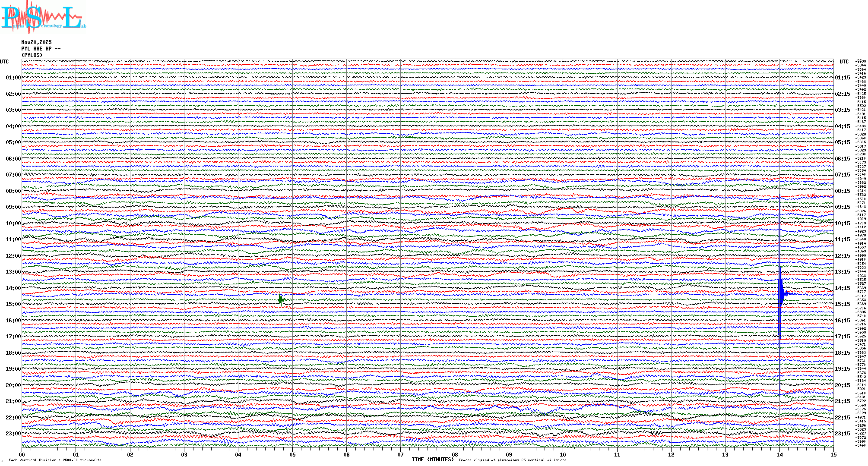Click the traces clipped footnote text
The width and height of the screenshot is (868, 466).
[512, 460]
